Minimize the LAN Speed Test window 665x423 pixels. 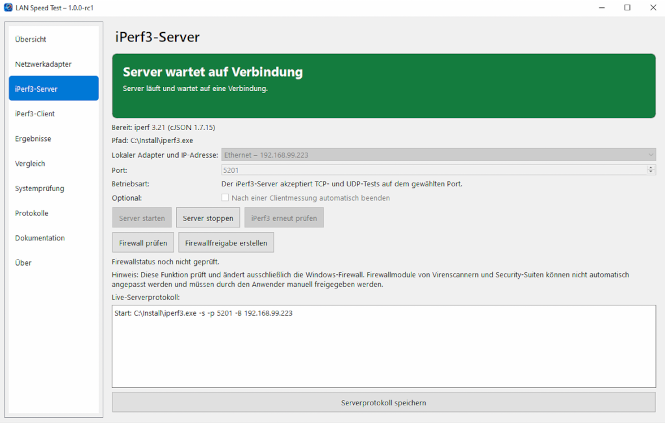point(601,8)
